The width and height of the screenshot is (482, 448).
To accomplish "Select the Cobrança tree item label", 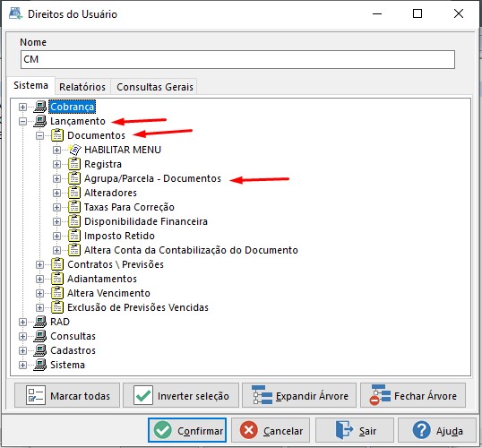I will pyautogui.click(x=73, y=107).
